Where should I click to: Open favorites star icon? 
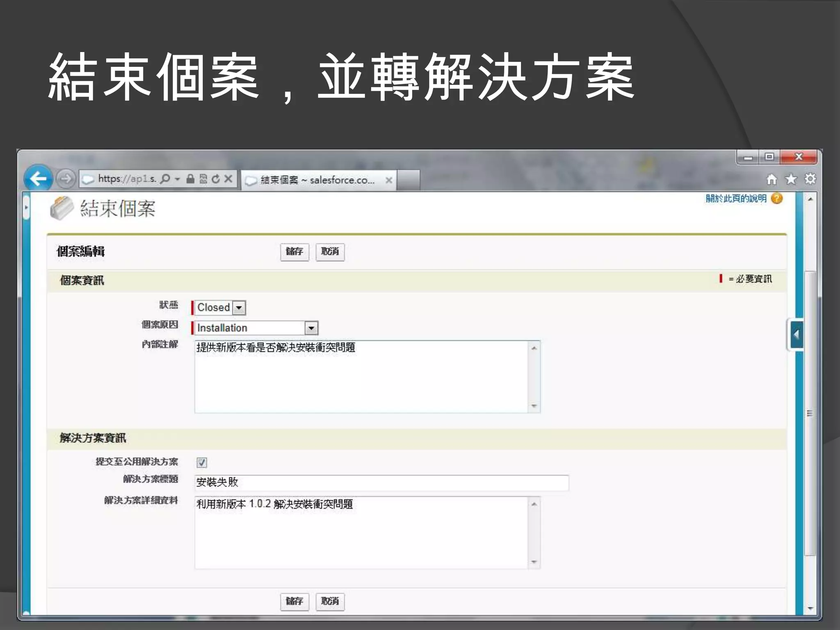click(x=791, y=179)
